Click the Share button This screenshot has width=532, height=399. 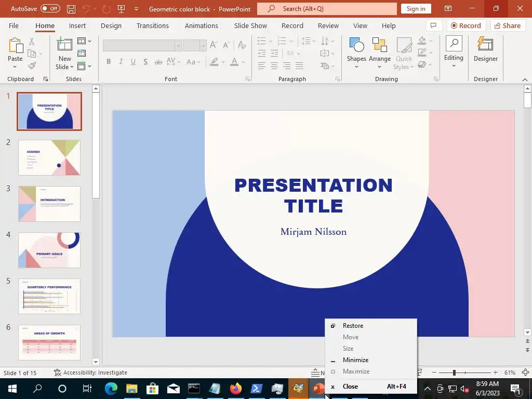coord(508,25)
